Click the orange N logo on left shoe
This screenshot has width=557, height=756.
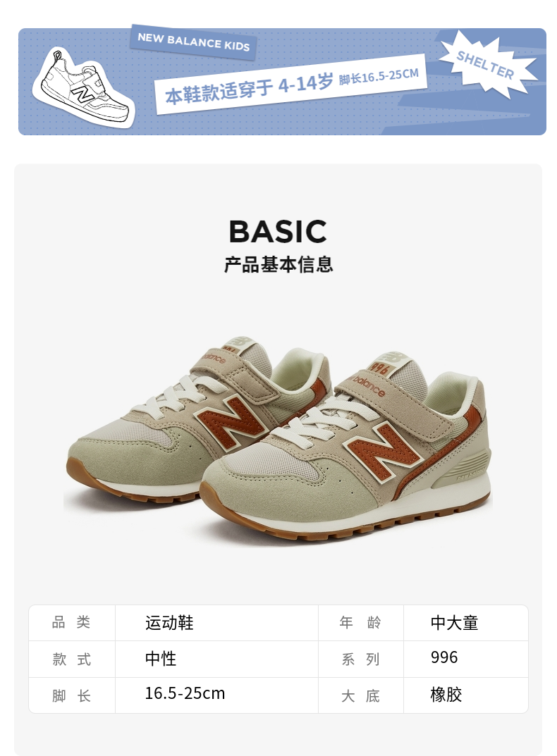click(230, 420)
